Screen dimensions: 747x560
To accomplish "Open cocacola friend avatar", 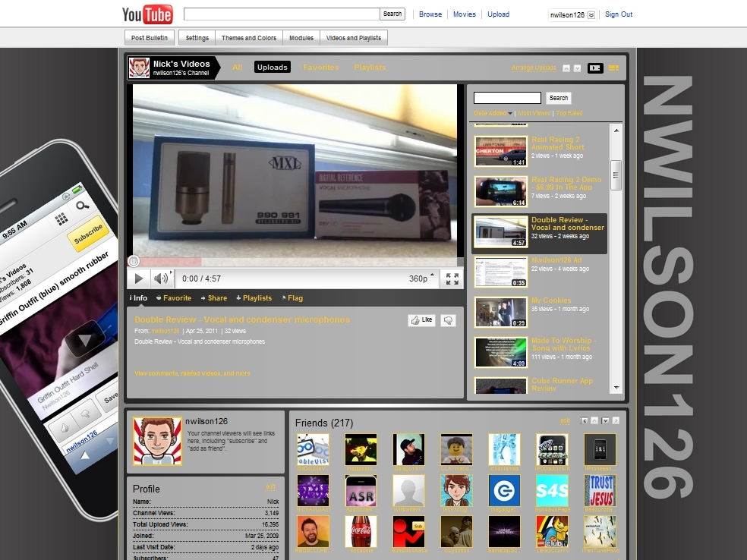I will pyautogui.click(x=361, y=532).
